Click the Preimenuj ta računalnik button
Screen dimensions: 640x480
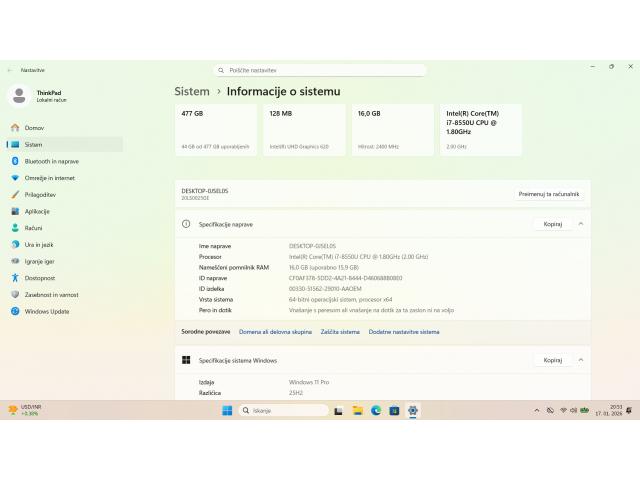click(x=550, y=194)
